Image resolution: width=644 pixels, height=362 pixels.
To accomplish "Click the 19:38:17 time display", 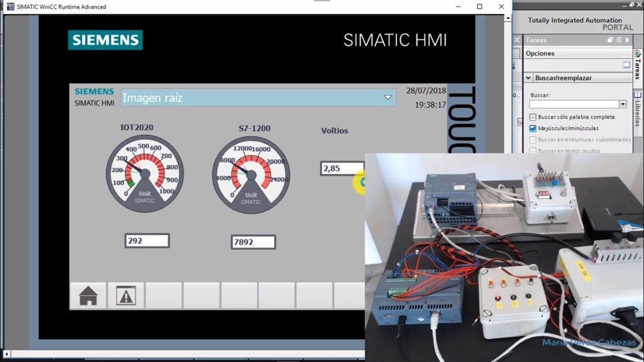I will tap(430, 105).
